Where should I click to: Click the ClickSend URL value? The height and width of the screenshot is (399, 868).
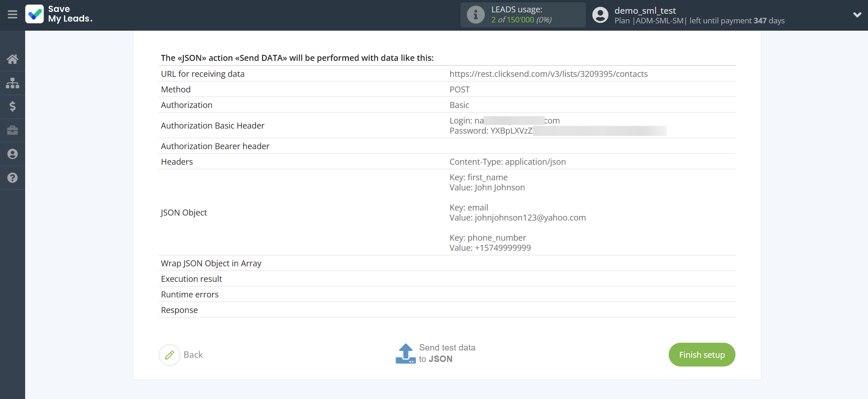click(548, 74)
